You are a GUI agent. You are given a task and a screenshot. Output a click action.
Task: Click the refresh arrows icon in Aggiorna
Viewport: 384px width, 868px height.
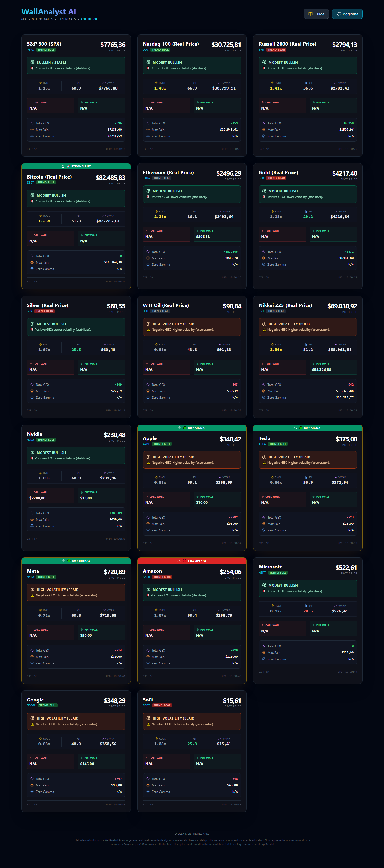338,14
